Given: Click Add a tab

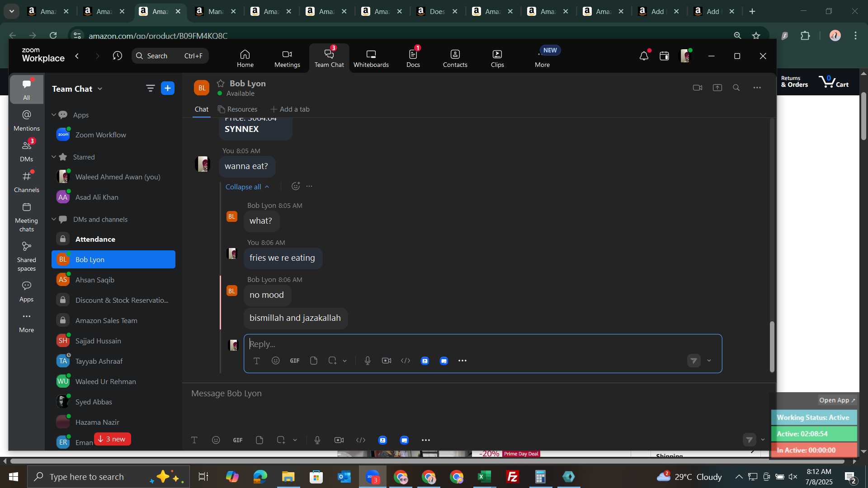Looking at the screenshot, I should [290, 109].
